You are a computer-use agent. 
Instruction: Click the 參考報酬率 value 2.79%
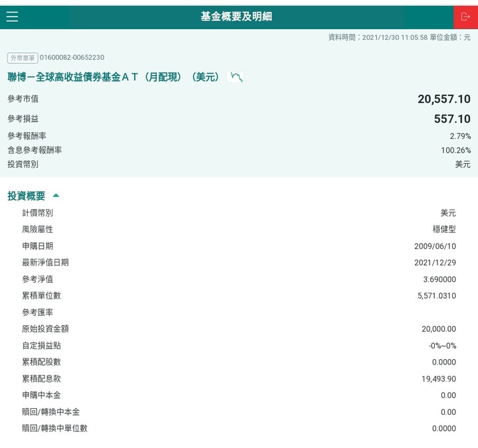pyautogui.click(x=460, y=136)
